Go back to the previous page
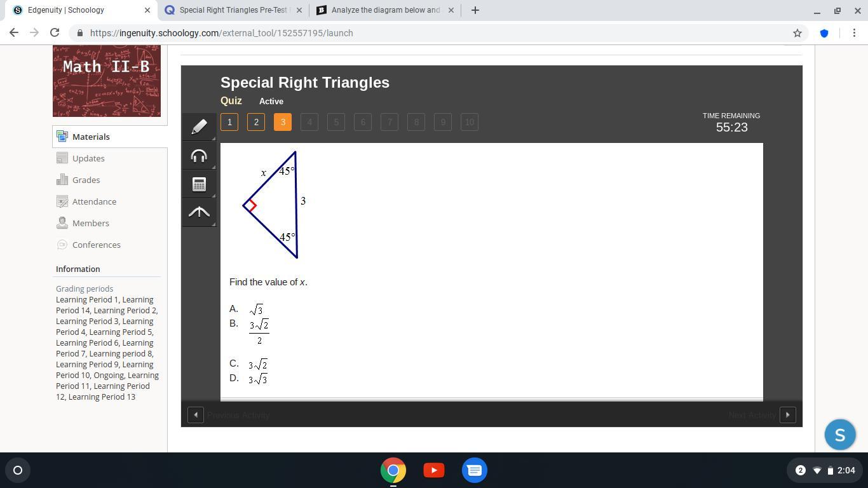The image size is (868, 488). pos(14,33)
